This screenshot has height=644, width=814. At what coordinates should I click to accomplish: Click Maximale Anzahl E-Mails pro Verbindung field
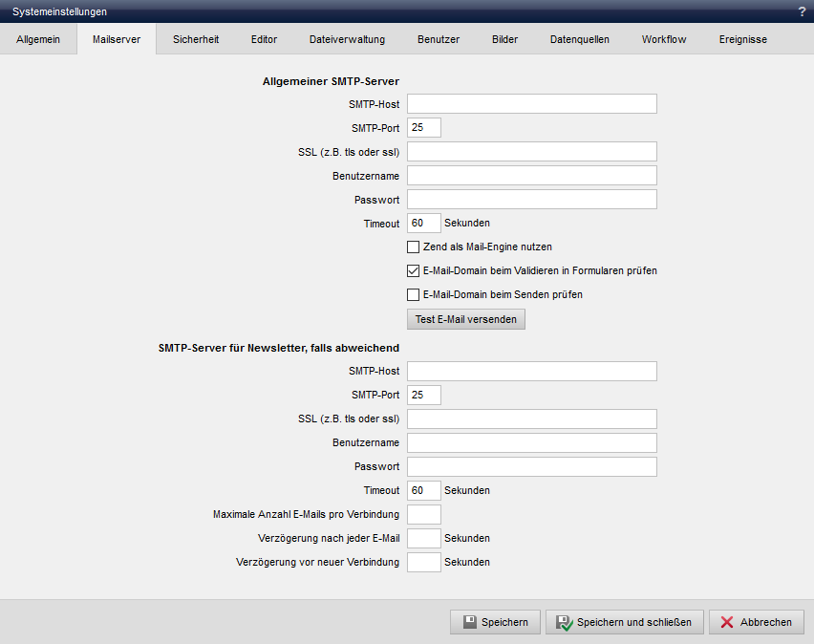[423, 515]
